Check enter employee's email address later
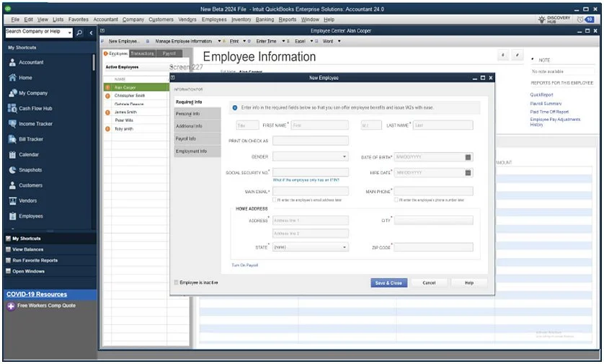The height and width of the screenshot is (364, 604). (x=275, y=200)
